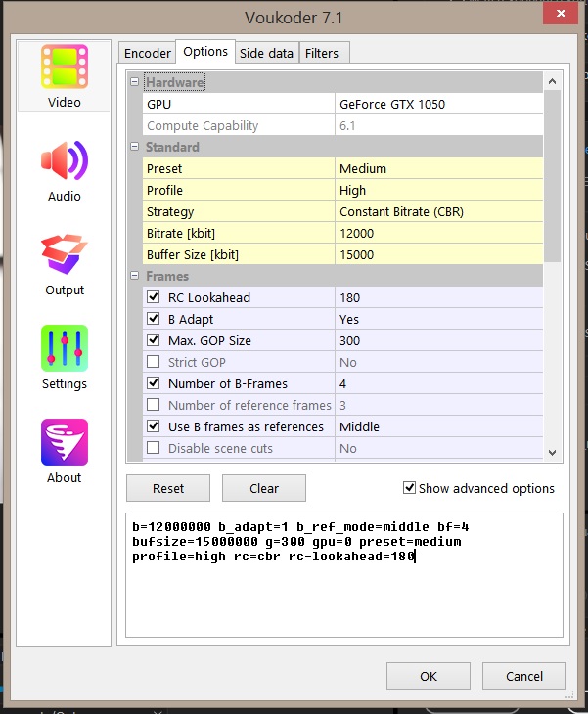Collapse the Frames section
Screen dimensions: 588x714
click(x=135, y=276)
